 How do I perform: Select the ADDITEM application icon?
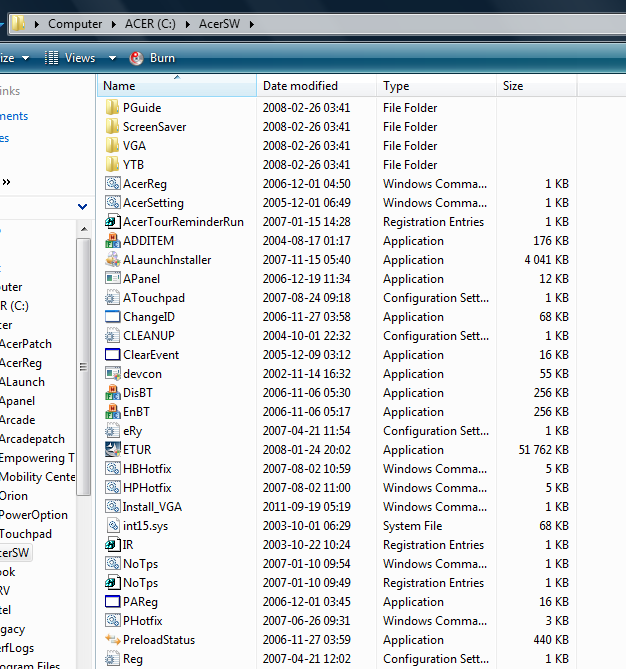(x=113, y=241)
